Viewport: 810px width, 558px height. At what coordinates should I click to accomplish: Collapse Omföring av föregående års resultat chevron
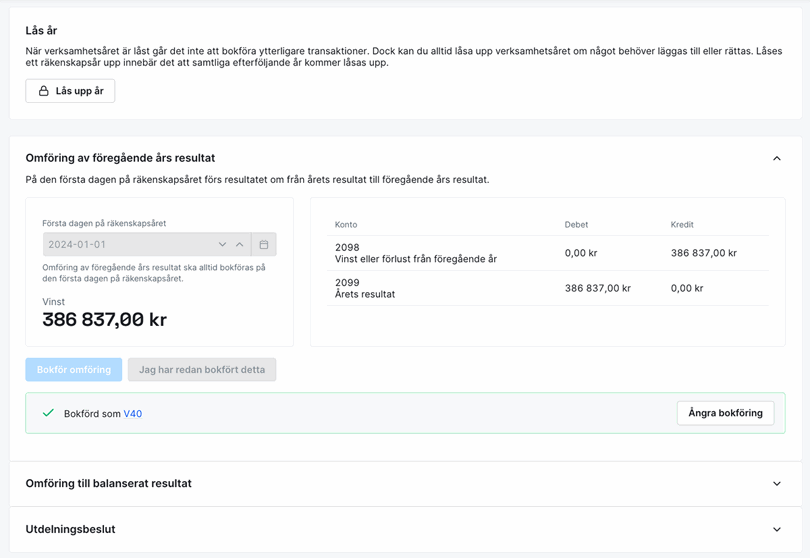click(777, 158)
